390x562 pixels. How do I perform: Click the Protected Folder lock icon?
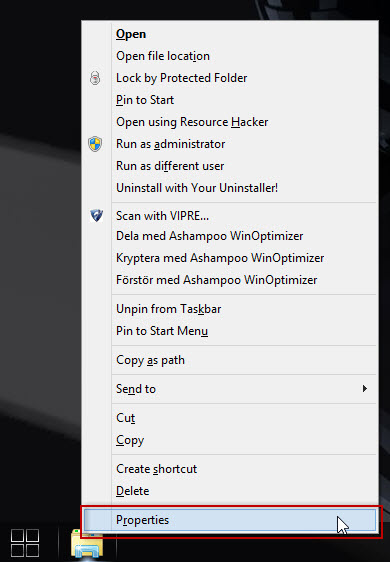[95, 78]
